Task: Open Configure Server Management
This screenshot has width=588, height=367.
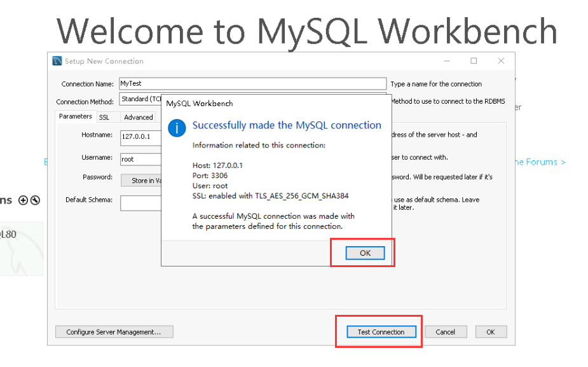Action: (x=114, y=331)
